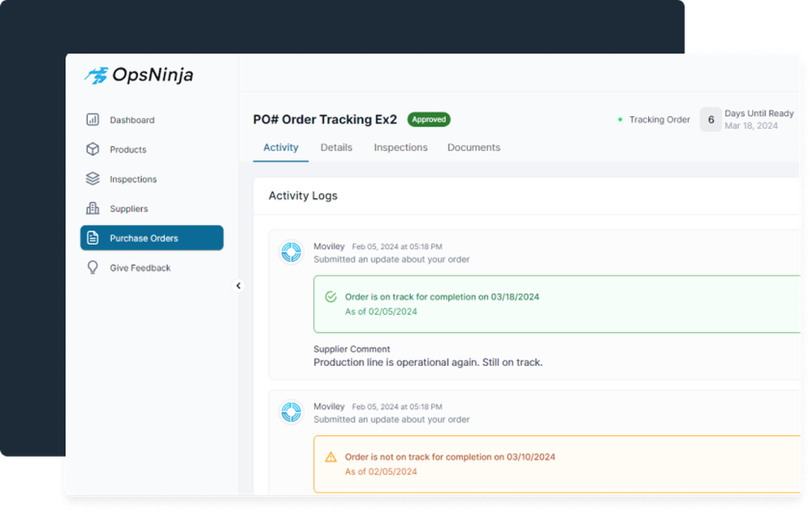
Task: Switch to the Documents tab
Action: (474, 148)
